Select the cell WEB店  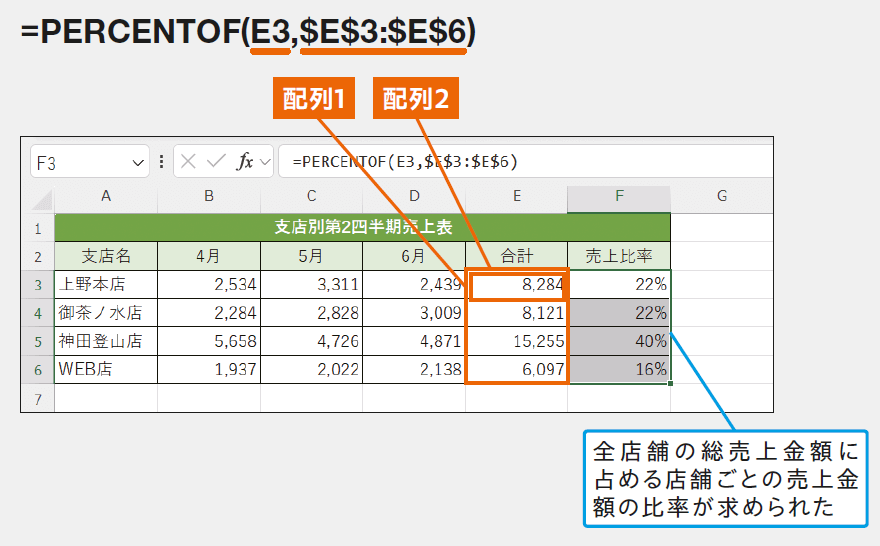(106, 370)
